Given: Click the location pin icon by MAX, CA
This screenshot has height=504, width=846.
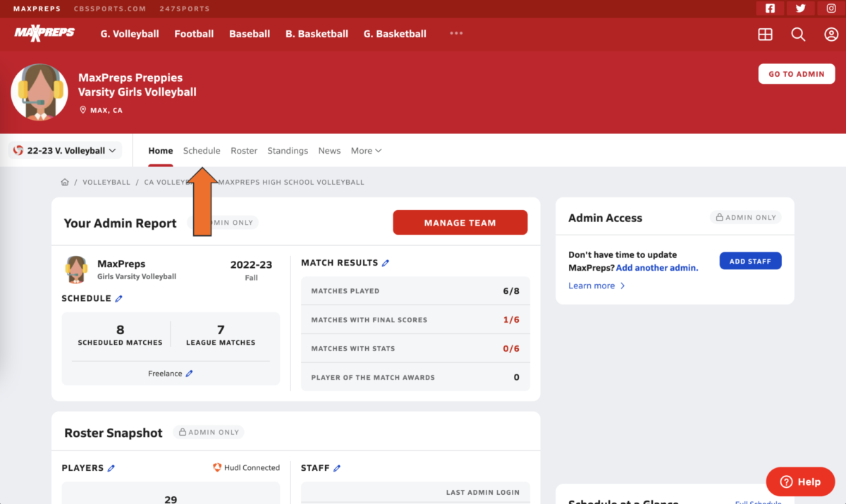Looking at the screenshot, I should click(82, 110).
